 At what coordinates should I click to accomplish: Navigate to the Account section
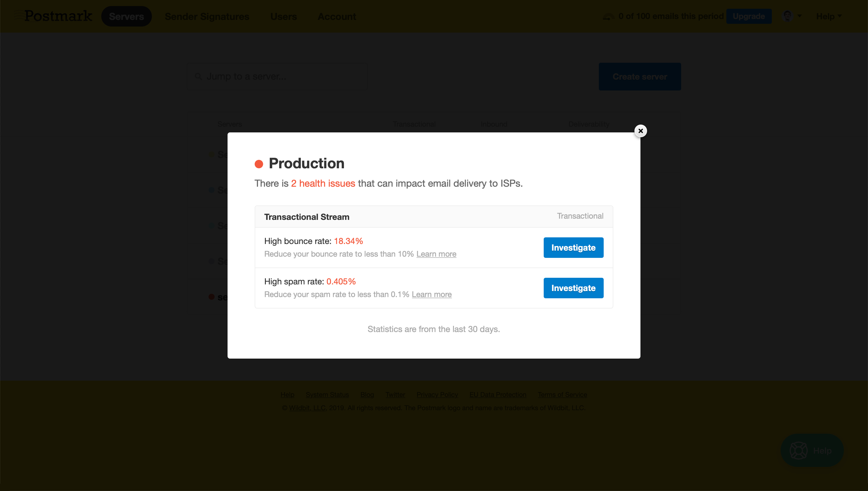tap(337, 16)
